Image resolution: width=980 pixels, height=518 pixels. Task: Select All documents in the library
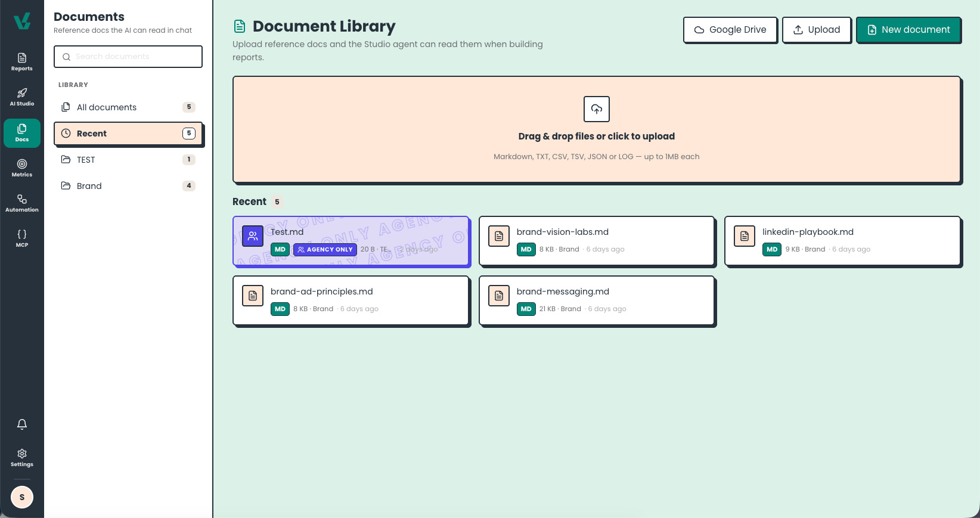[128, 107]
